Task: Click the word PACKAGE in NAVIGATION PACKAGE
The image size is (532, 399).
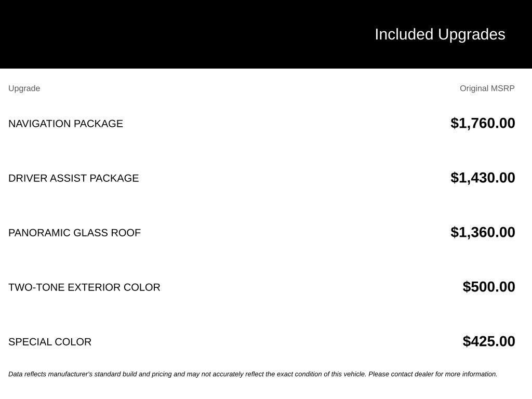Action: (x=98, y=124)
